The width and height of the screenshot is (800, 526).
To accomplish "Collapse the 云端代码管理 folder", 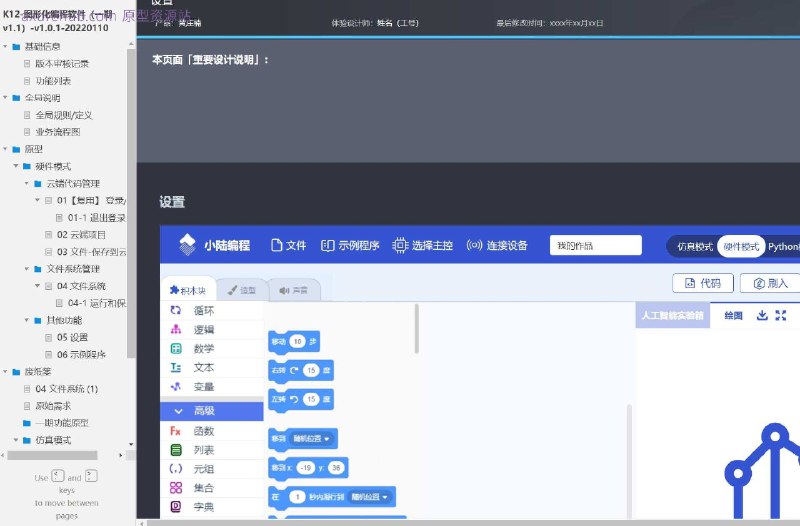I will coord(27,183).
